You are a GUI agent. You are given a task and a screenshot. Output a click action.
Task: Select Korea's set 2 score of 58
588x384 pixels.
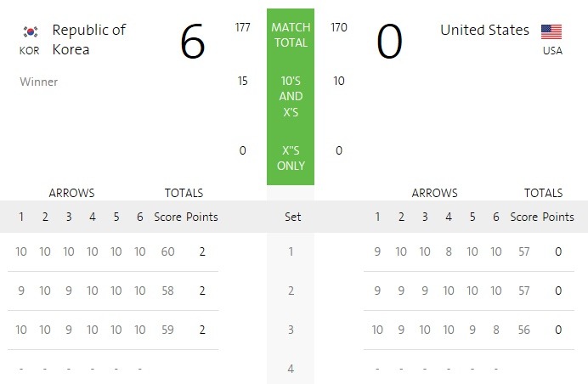(x=167, y=291)
